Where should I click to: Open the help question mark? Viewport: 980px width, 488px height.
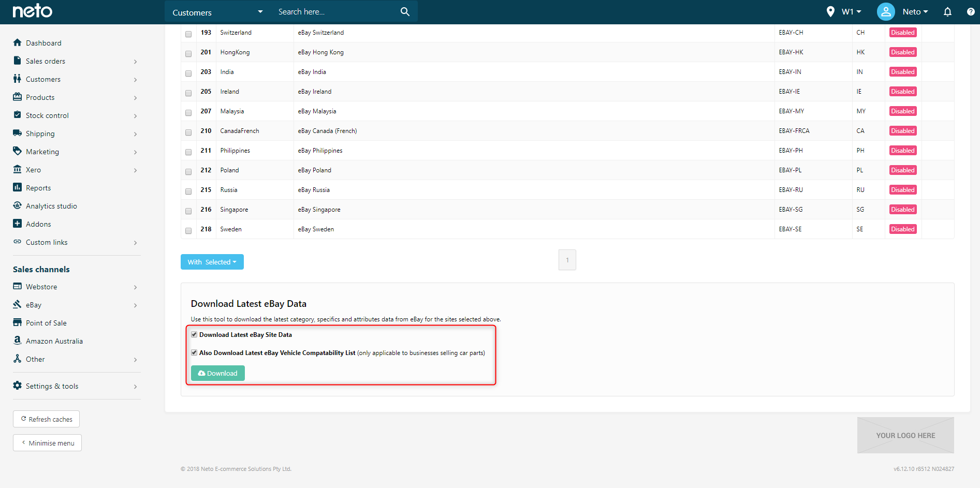pos(971,11)
